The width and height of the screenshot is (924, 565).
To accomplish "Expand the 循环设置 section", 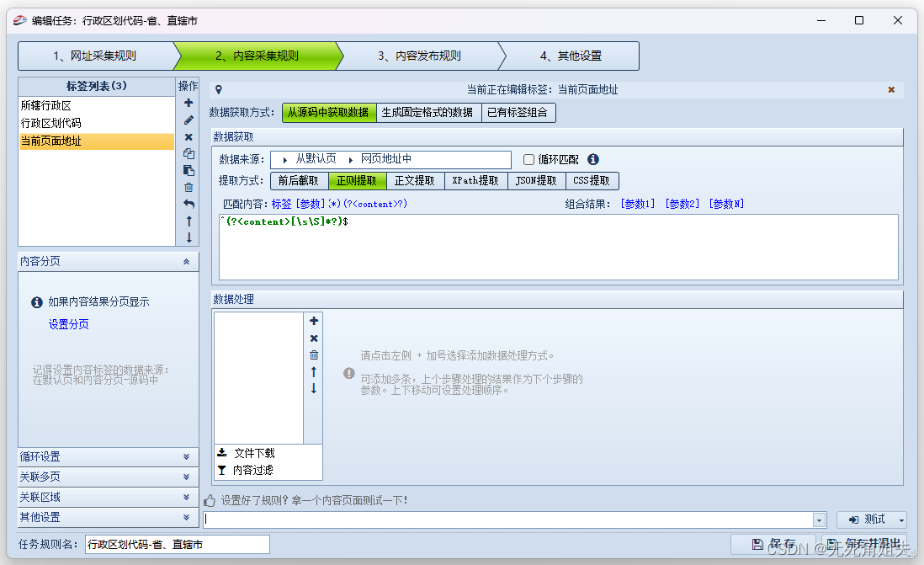I will click(x=186, y=457).
